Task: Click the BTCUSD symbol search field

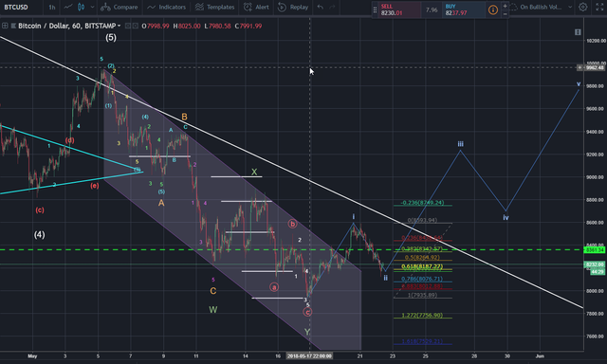Action: 16,7
